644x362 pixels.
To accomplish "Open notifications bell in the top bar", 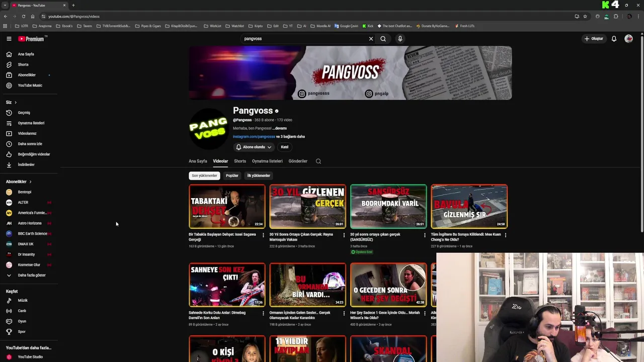I will 614,39.
